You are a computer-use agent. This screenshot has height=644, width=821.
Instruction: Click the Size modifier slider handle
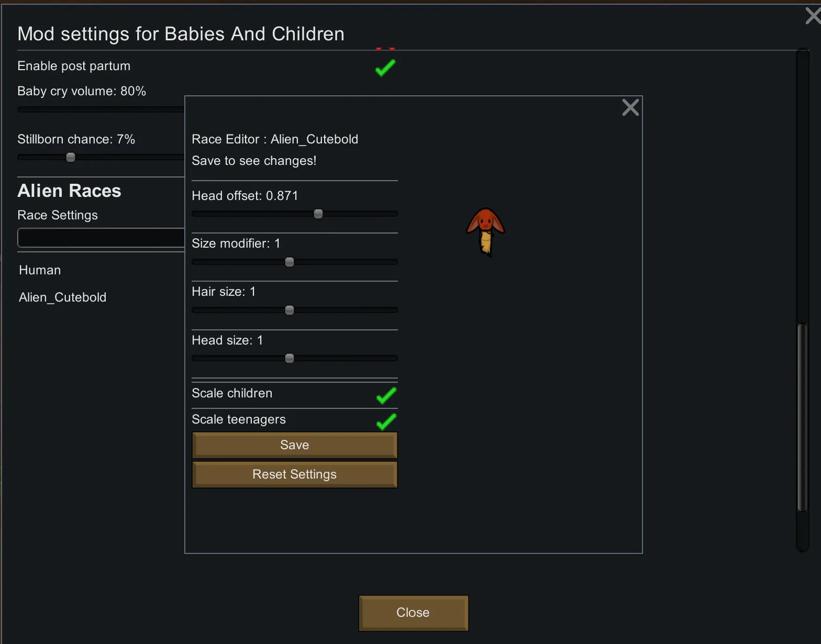pos(290,262)
